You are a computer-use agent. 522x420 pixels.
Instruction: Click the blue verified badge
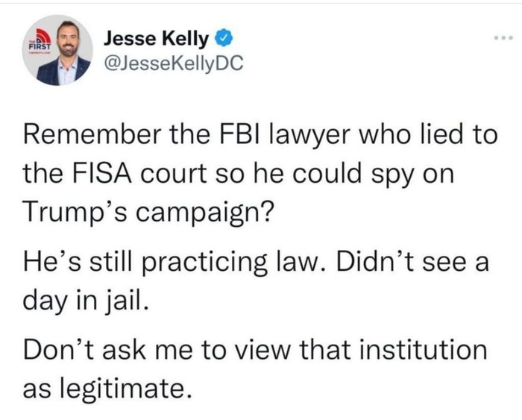click(222, 37)
